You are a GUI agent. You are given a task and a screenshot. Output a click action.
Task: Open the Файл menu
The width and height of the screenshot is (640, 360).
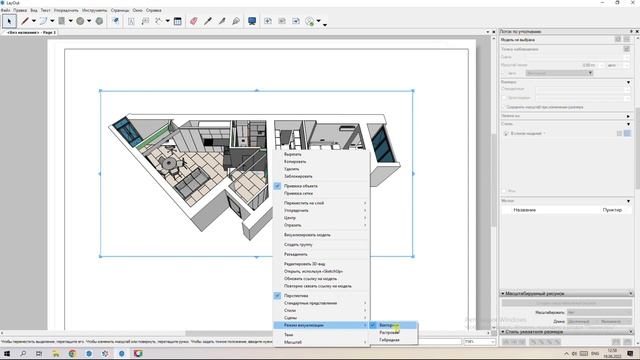[6, 10]
